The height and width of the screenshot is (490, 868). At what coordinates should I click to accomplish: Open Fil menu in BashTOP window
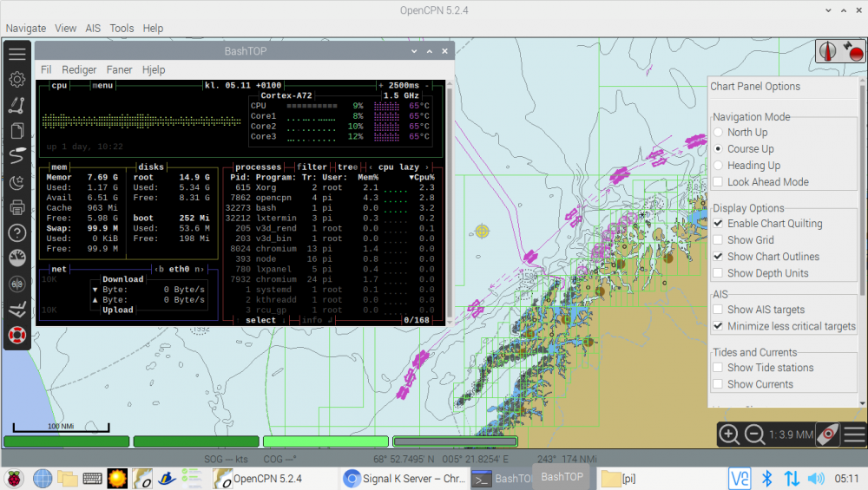(46, 69)
